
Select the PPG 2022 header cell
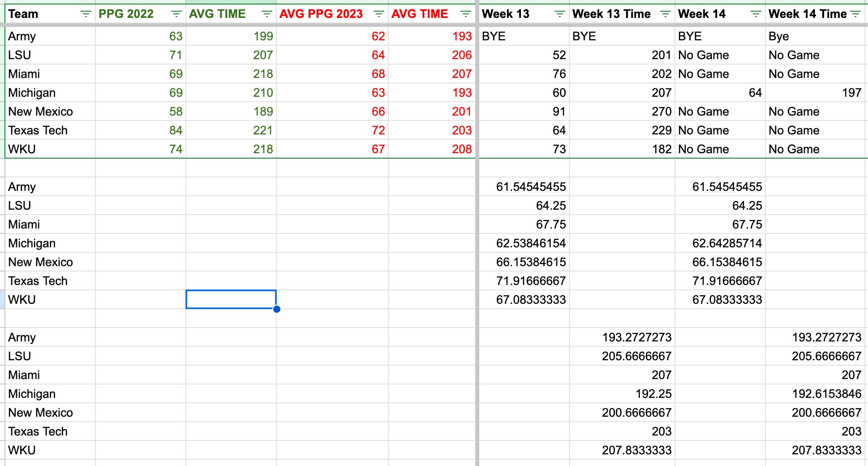141,14
